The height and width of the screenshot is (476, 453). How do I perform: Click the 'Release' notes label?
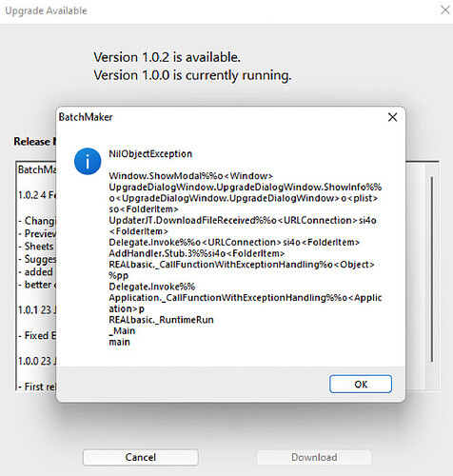click(x=32, y=142)
